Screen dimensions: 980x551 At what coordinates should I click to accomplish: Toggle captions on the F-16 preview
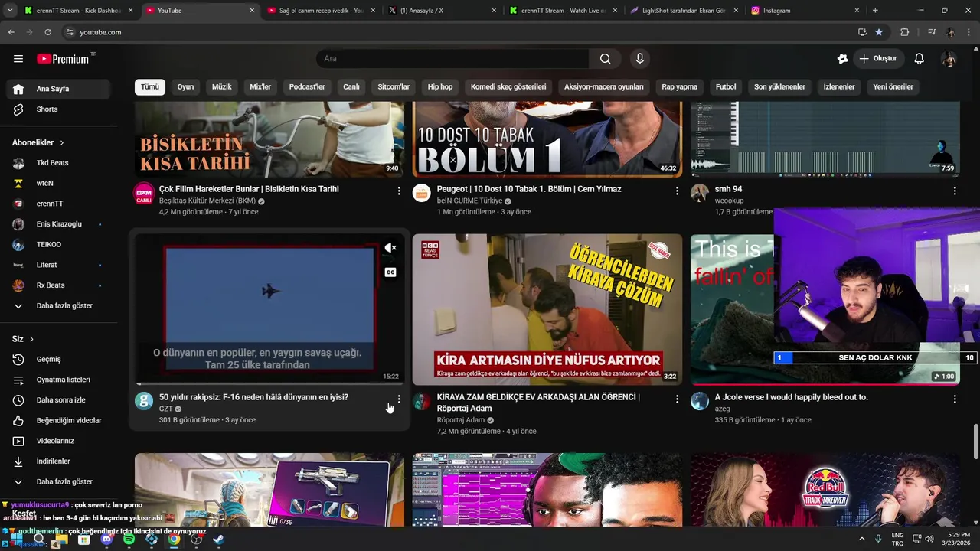390,272
